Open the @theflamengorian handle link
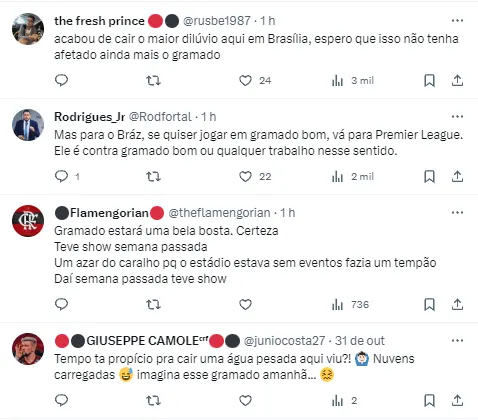Viewport: 478px width, 420px height. [219, 213]
